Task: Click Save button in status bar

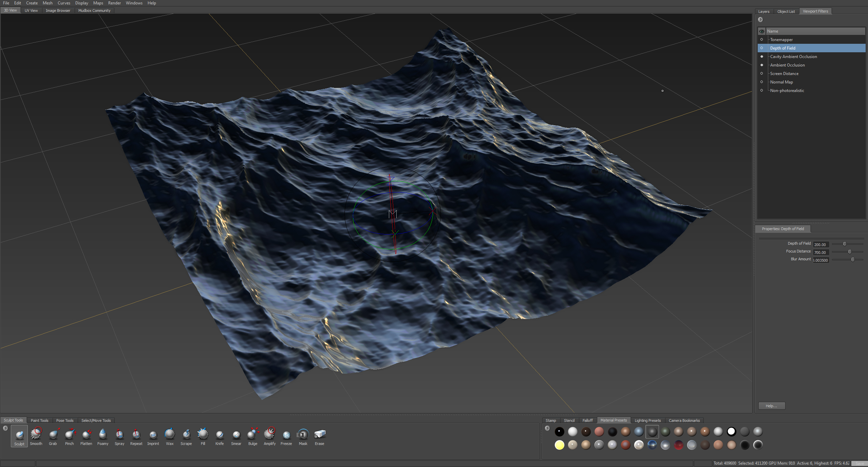Action: pyautogui.click(x=860, y=463)
